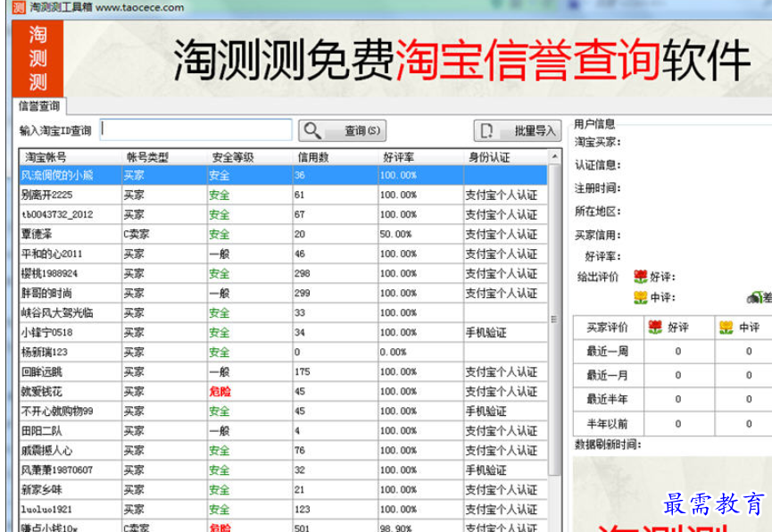
Task: Select the account 小锋宁0518
Action: [x=46, y=333]
